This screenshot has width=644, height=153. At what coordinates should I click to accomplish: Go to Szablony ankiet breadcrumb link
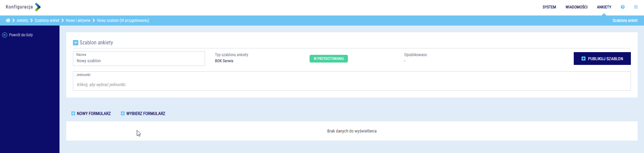(47, 21)
